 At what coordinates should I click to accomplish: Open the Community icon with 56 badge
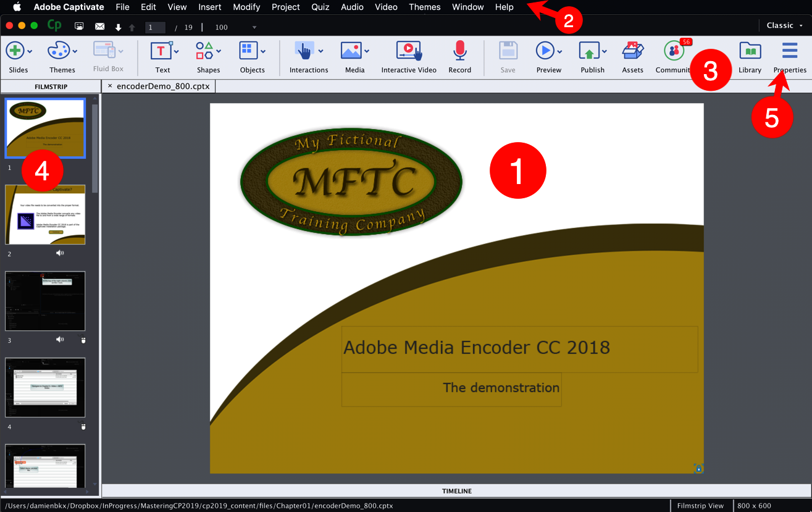click(674, 51)
